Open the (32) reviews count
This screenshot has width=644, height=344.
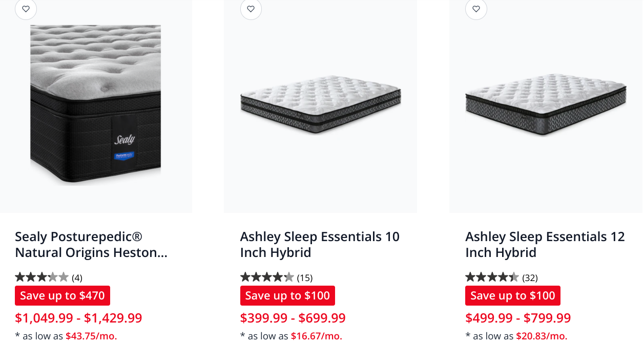coord(530,278)
